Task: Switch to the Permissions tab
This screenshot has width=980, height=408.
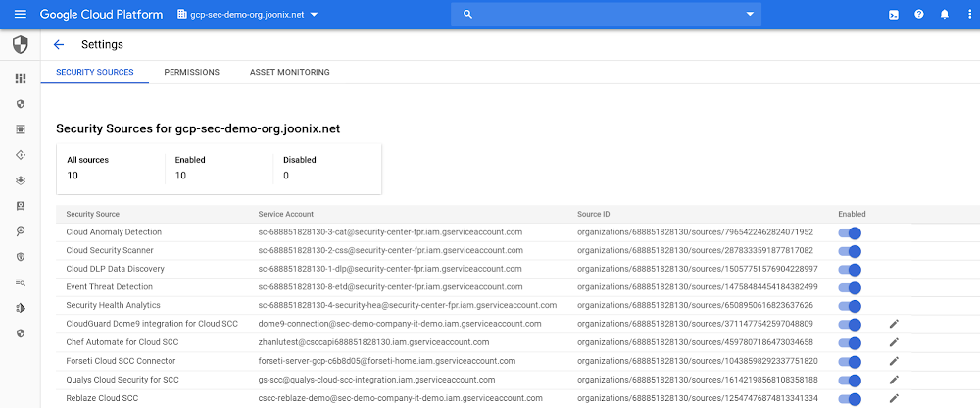Action: pyautogui.click(x=192, y=72)
